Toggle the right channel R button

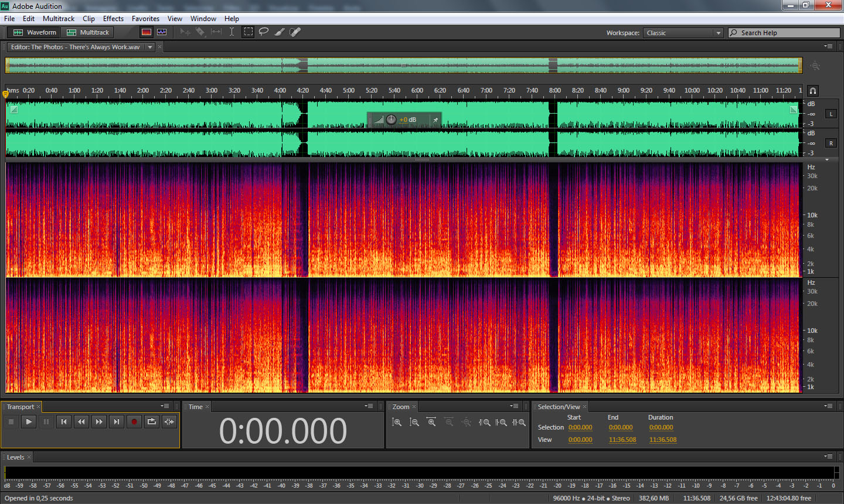(831, 143)
